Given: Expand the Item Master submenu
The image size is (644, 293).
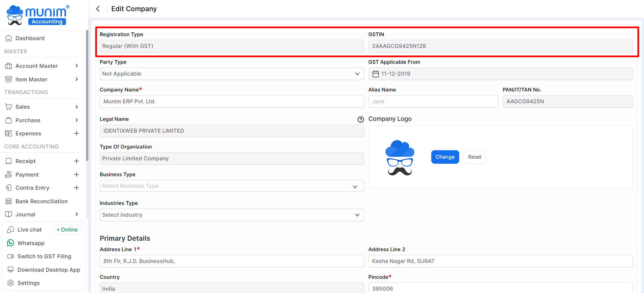Looking at the screenshot, I should click(x=77, y=79).
